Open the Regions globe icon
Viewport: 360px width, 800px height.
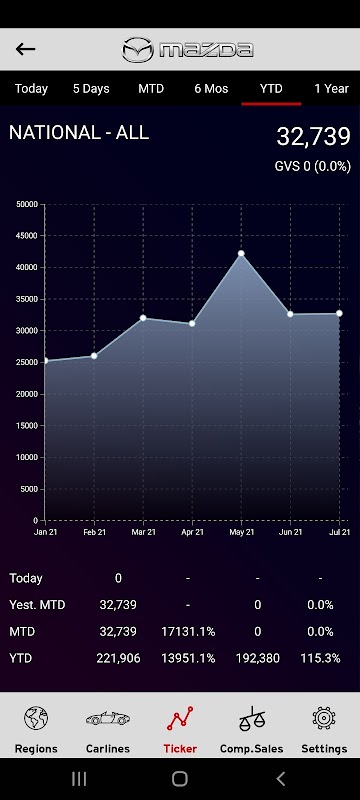click(x=36, y=719)
